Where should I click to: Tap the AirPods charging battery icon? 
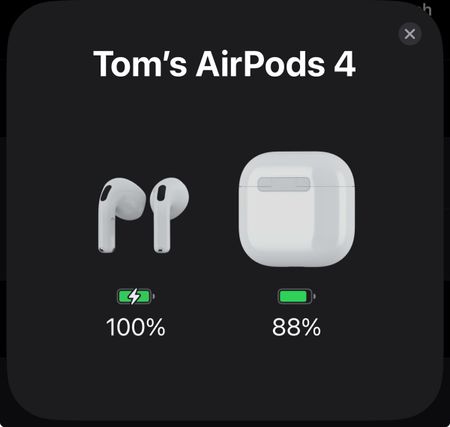pos(136,296)
